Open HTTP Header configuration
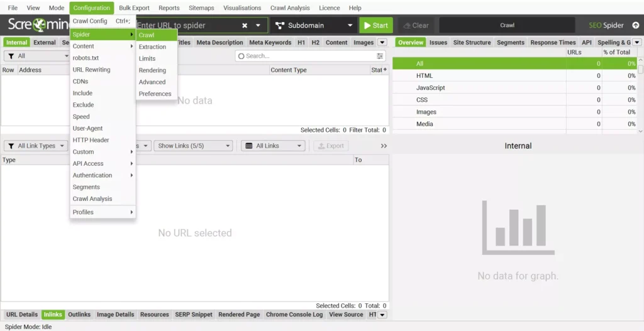This screenshot has width=644, height=331. pyautogui.click(x=103, y=140)
